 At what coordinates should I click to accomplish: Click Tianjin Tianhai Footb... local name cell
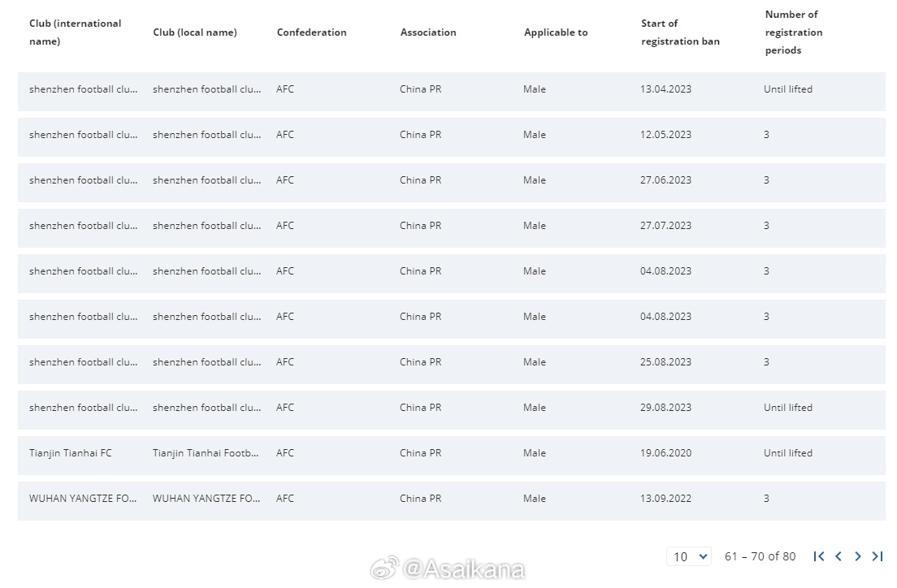pos(206,453)
